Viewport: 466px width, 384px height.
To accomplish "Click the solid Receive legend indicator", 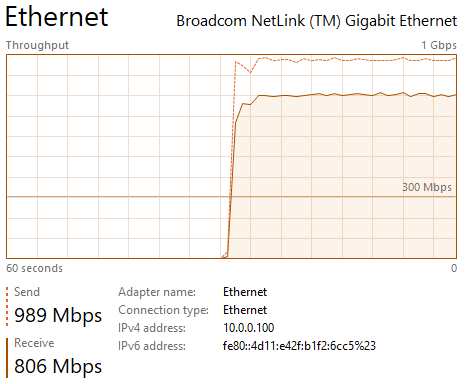I will [7, 358].
